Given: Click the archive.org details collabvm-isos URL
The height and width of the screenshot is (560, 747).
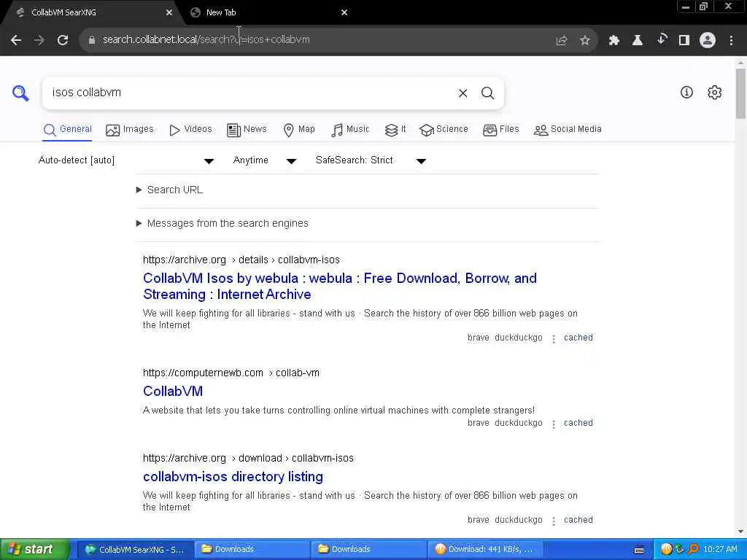Looking at the screenshot, I should (x=241, y=260).
